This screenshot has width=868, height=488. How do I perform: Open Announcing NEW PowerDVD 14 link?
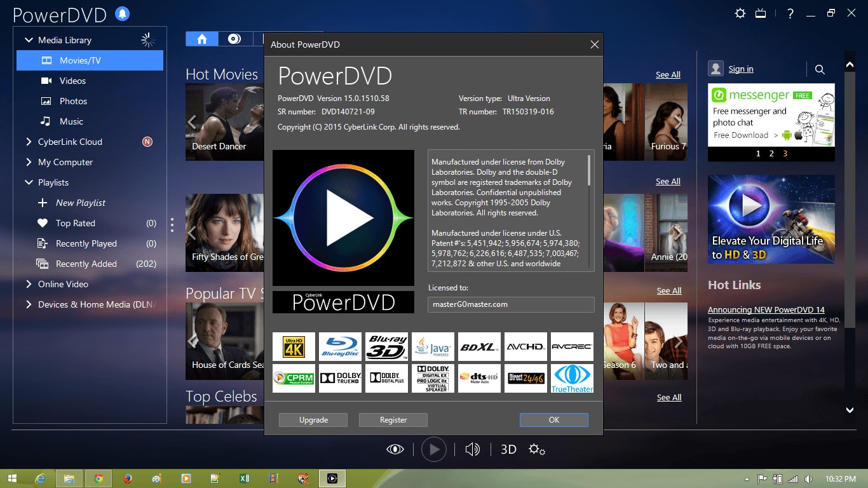click(766, 310)
